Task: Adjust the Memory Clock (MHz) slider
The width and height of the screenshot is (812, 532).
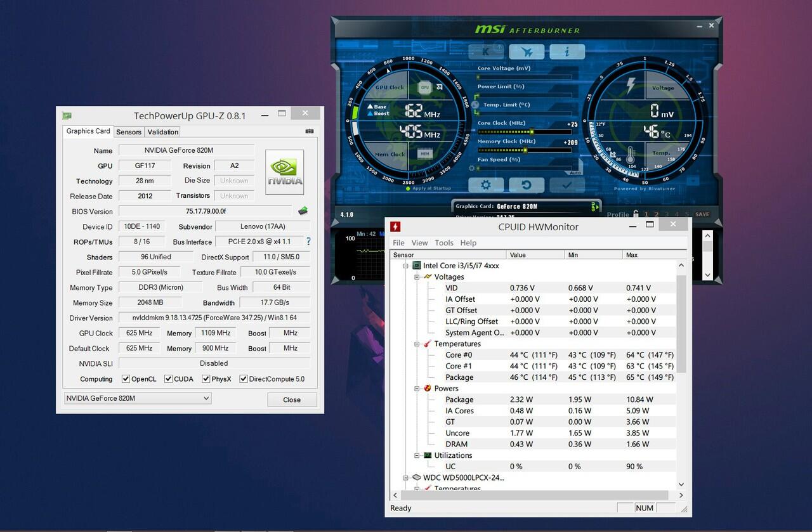Action: click(x=523, y=150)
